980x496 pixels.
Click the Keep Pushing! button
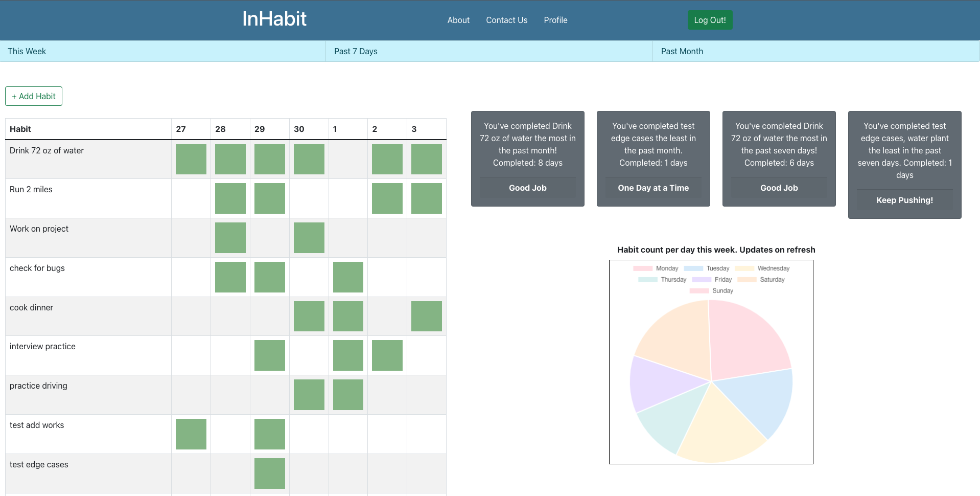pyautogui.click(x=904, y=200)
